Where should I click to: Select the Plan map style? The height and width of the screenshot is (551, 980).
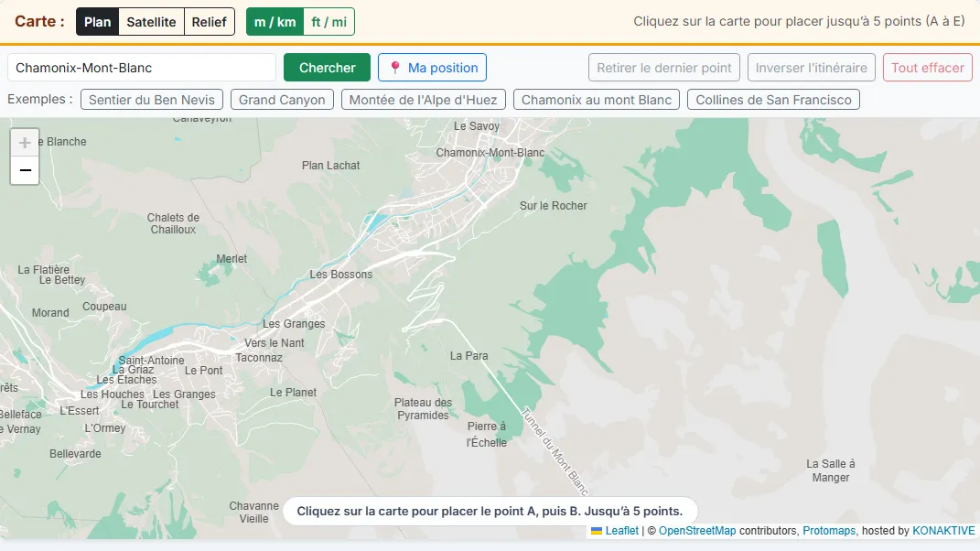coord(98,22)
